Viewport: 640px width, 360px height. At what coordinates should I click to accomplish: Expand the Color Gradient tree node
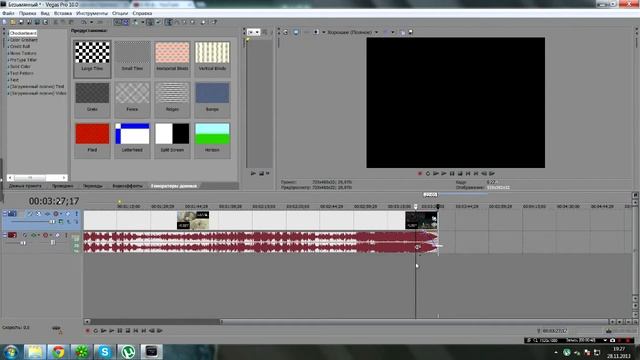pyautogui.click(x=8, y=40)
